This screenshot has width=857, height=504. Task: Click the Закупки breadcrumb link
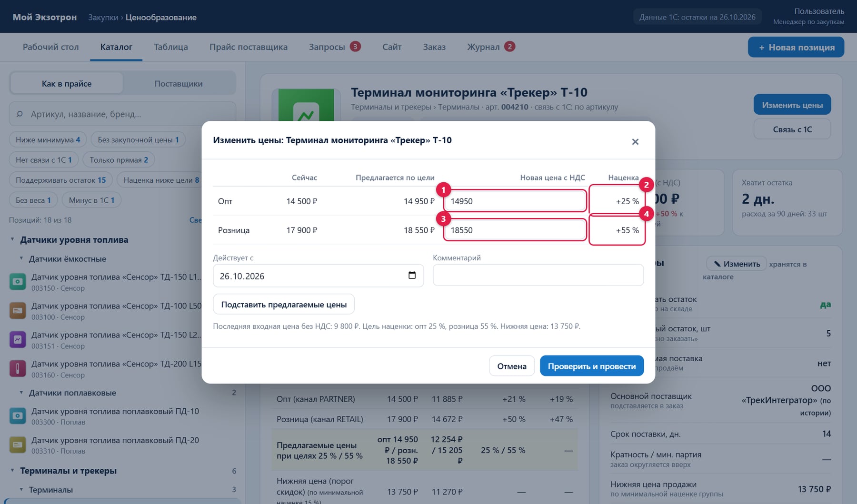pyautogui.click(x=103, y=17)
